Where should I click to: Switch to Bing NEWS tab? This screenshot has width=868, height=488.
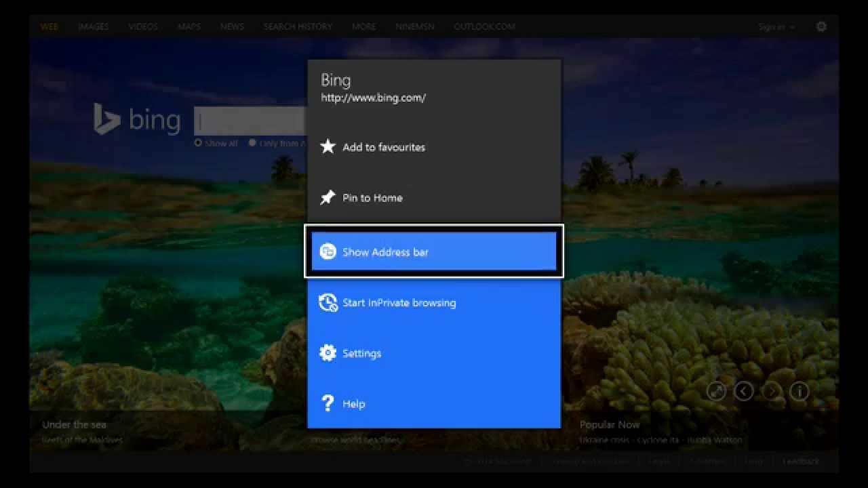click(x=232, y=27)
